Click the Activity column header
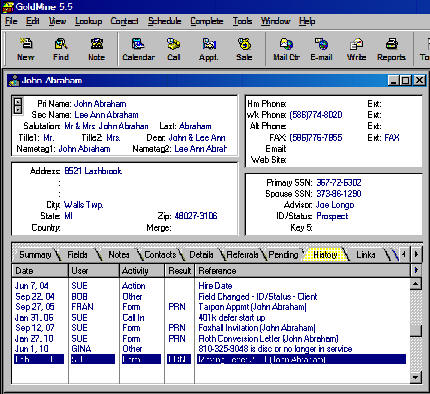 [x=142, y=270]
